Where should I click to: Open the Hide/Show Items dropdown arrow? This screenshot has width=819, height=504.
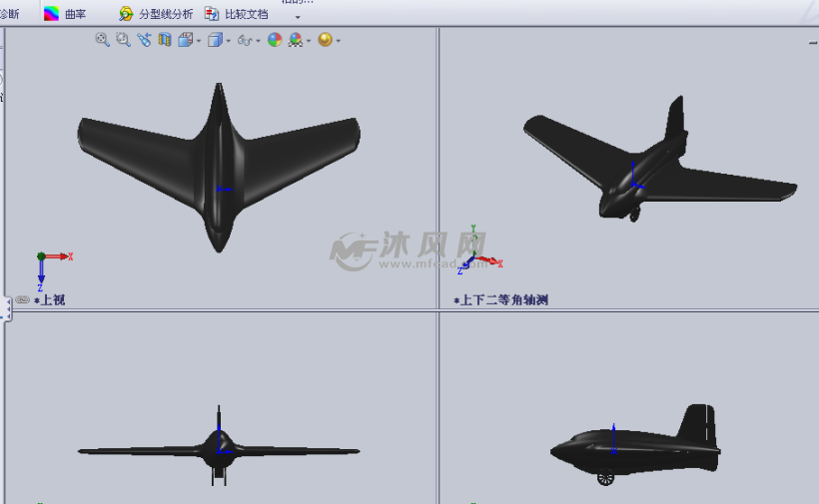[x=258, y=41]
